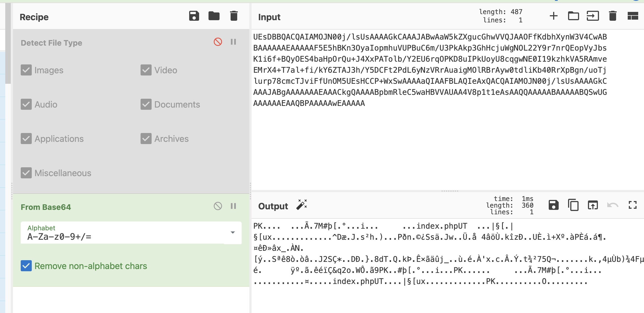Click inside the Input text area
Image resolution: width=644 pixels, height=313 pixels.
[442, 144]
